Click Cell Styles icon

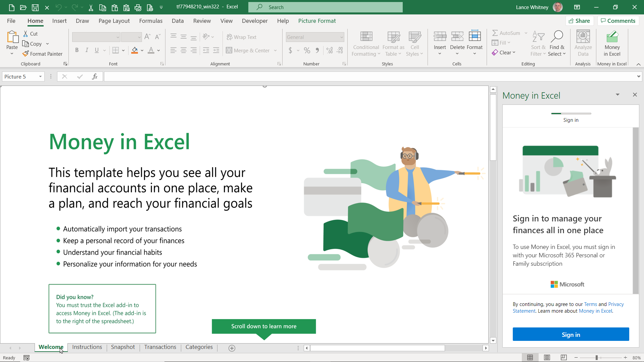pos(415,37)
